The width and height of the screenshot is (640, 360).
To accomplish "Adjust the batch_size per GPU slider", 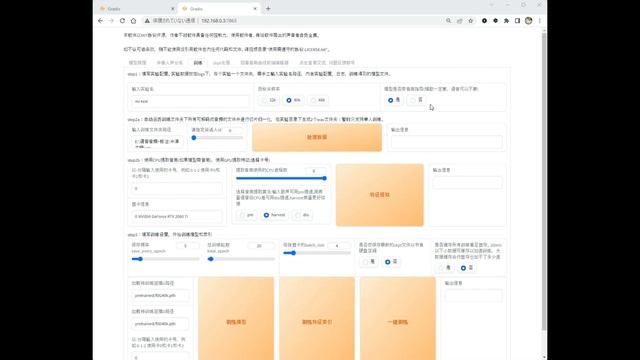I will pos(317,253).
